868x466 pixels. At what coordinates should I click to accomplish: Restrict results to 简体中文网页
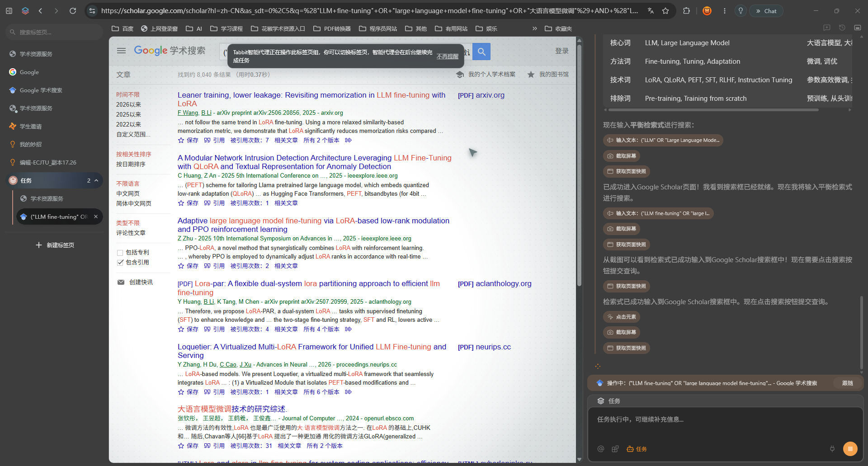[134, 203]
